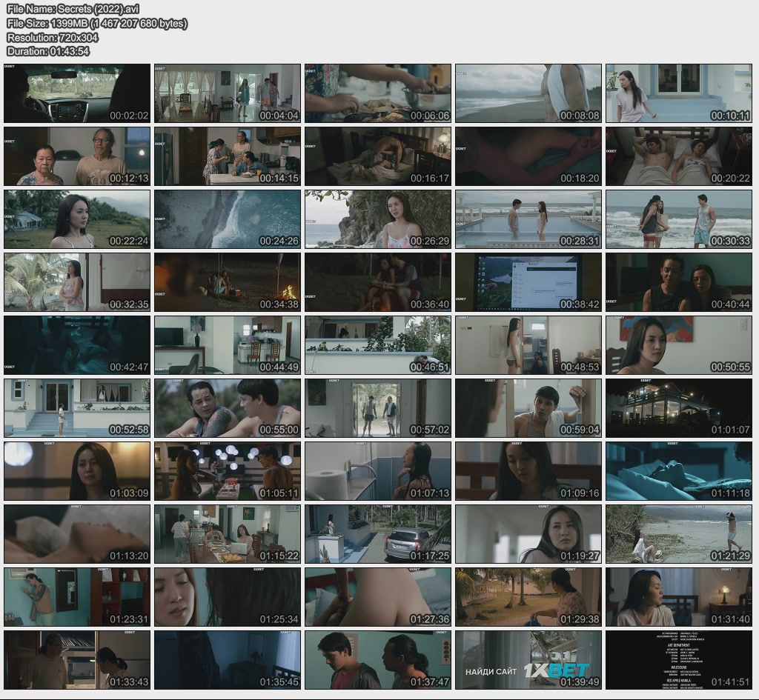The image size is (759, 700).
Task: Select the thumbnail stamped 01:23:31
Action: pos(77,597)
